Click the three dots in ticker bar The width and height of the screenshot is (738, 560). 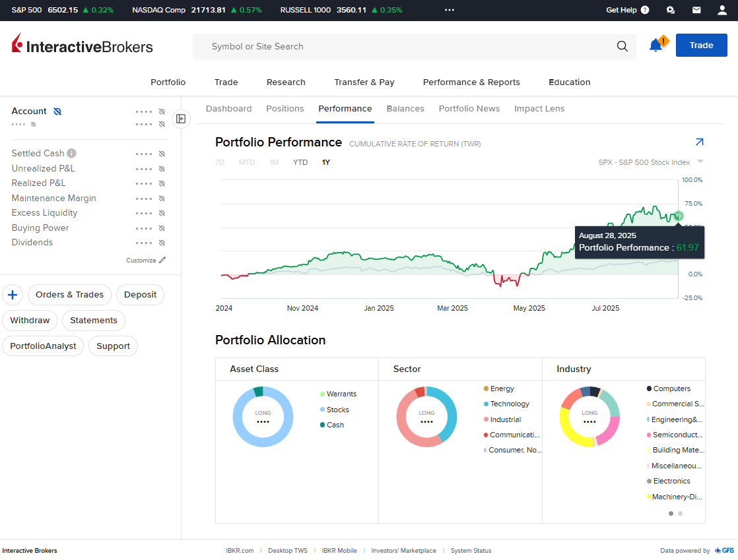450,10
